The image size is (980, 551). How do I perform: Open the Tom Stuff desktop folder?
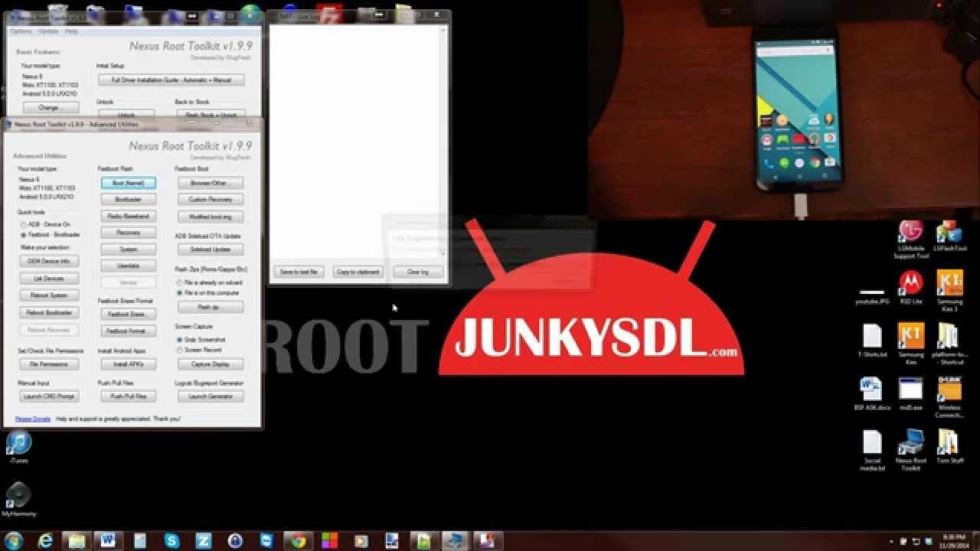tap(949, 447)
